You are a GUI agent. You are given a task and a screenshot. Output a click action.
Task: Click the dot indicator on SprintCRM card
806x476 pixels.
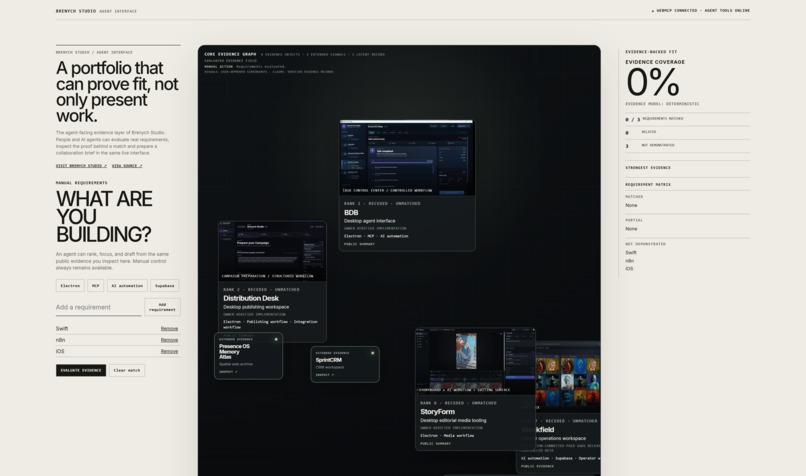coord(373,353)
